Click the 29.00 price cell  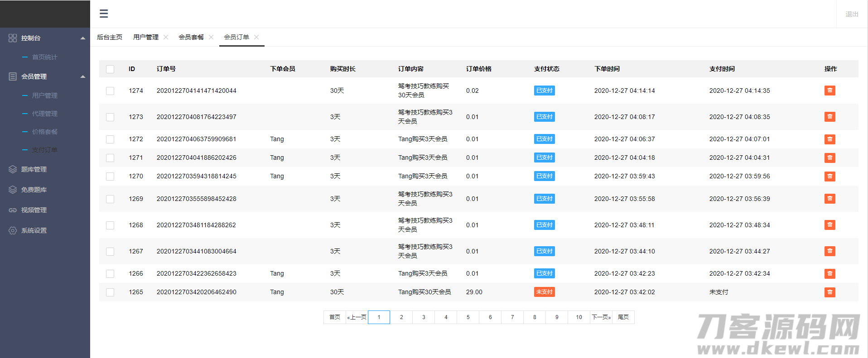[x=474, y=292]
